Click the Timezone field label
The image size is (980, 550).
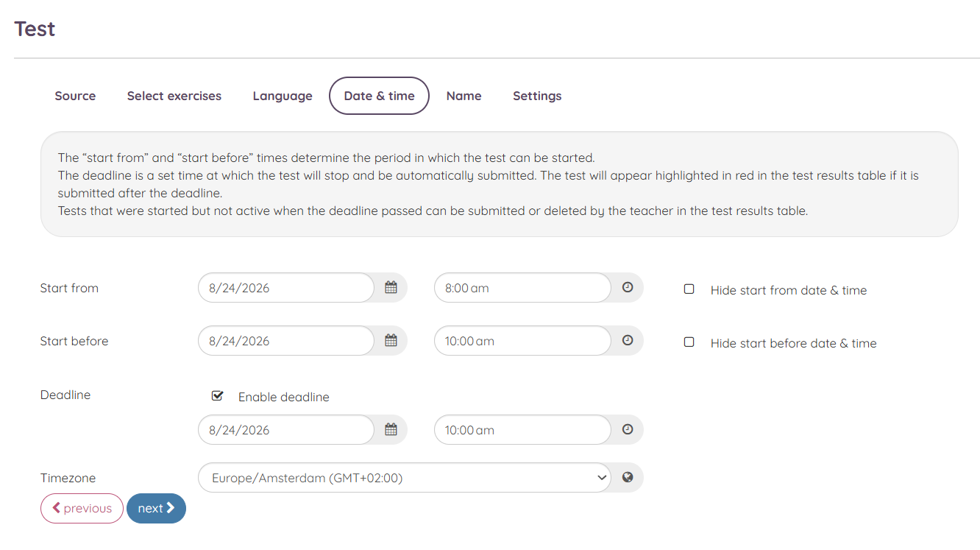[x=68, y=478]
